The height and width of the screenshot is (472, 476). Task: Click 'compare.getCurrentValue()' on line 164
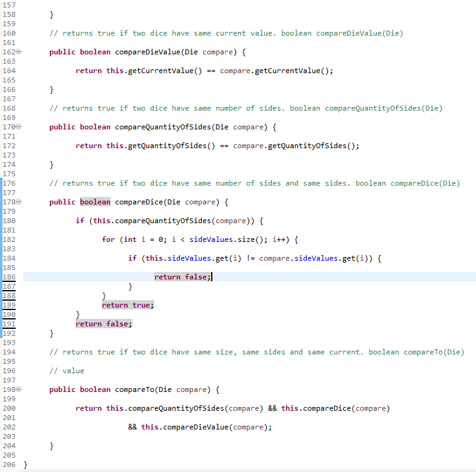pyautogui.click(x=274, y=71)
